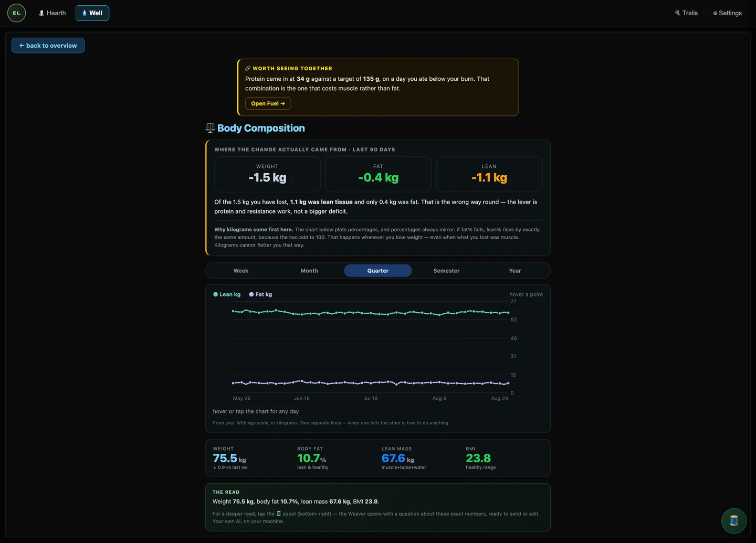
Task: Toggle the Fat kg legend series
Action: pyautogui.click(x=260, y=294)
